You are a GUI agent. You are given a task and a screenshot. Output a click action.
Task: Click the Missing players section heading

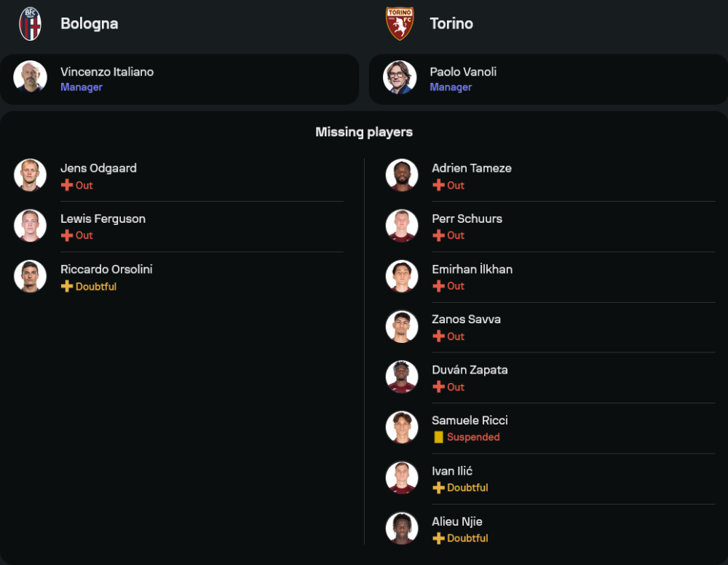(x=364, y=132)
